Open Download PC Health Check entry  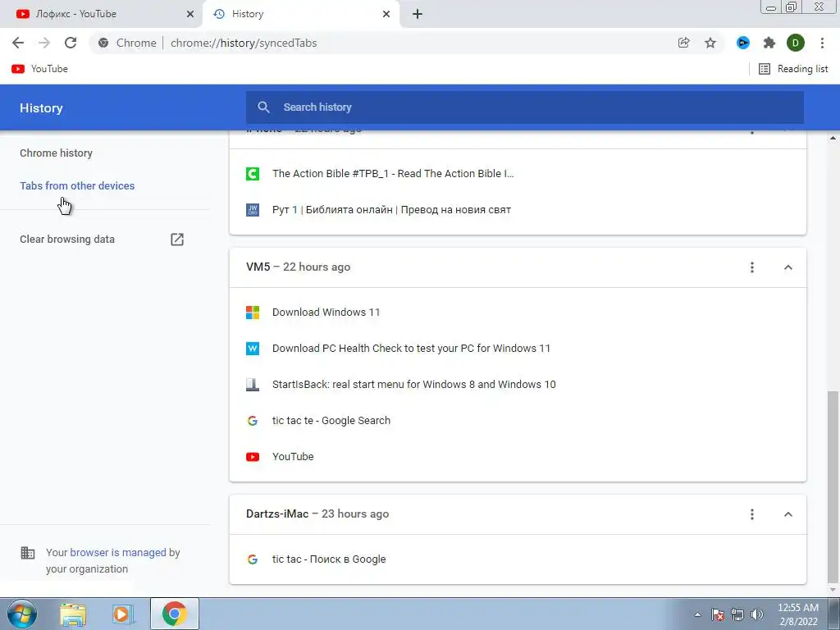click(411, 348)
